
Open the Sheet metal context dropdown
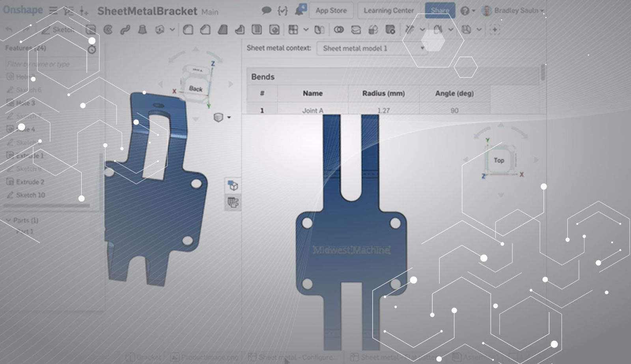(372, 49)
